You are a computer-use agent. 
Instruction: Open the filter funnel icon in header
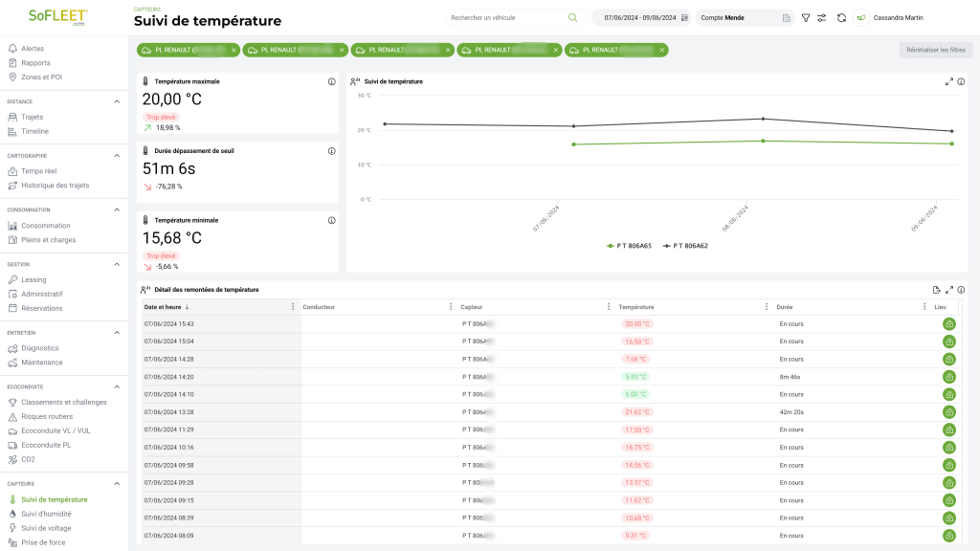click(806, 18)
